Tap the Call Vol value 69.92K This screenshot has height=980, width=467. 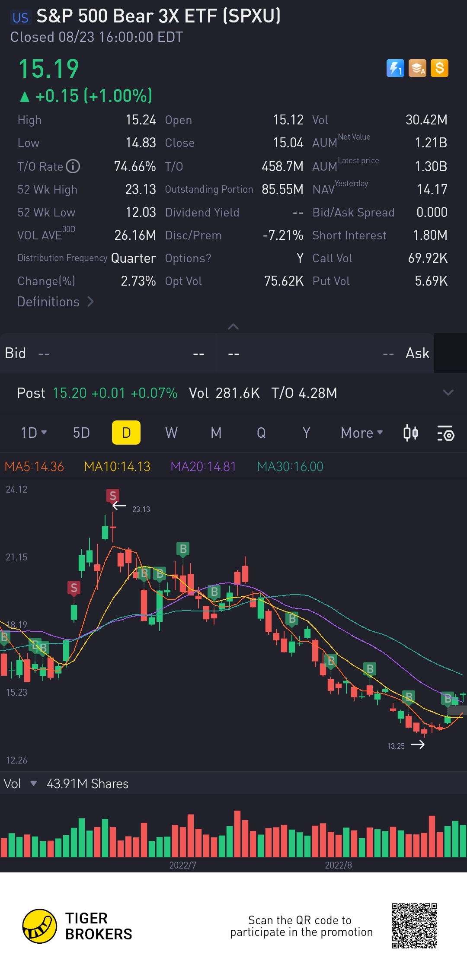click(428, 258)
